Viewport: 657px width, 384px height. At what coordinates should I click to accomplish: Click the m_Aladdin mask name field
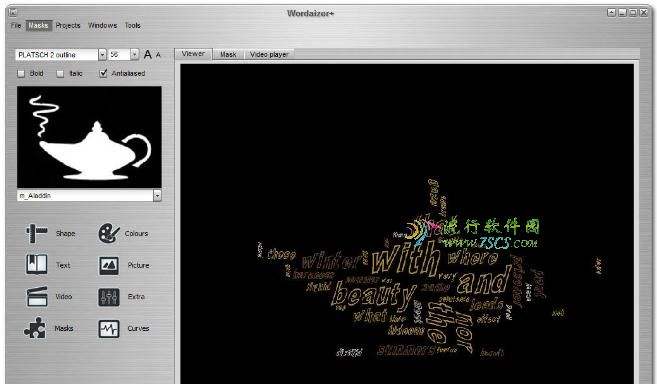(85, 195)
